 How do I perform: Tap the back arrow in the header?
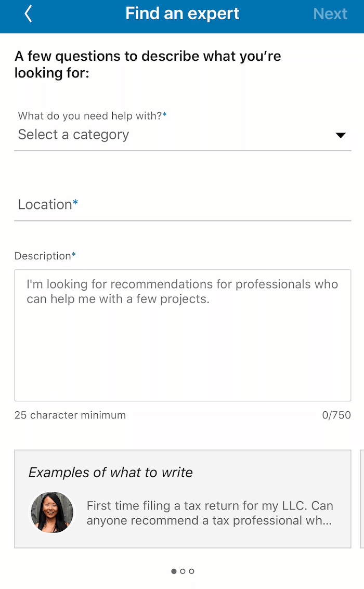[x=28, y=14]
